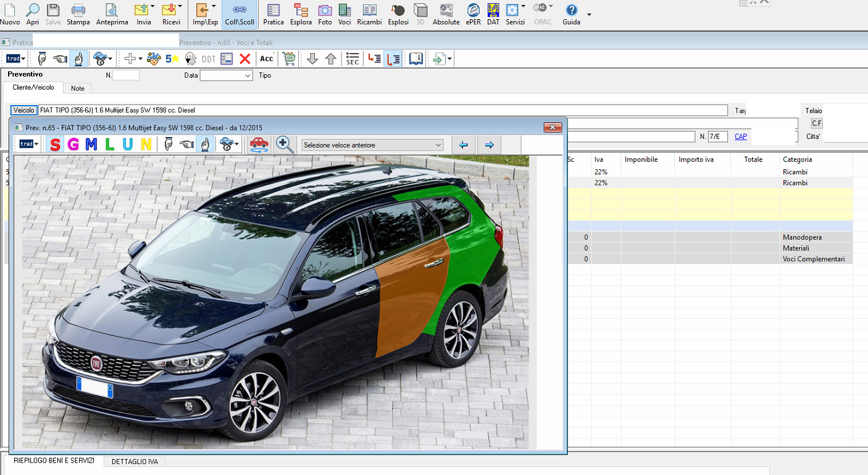868x475 pixels.
Task: Click the red X delete icon
Action: [245, 59]
